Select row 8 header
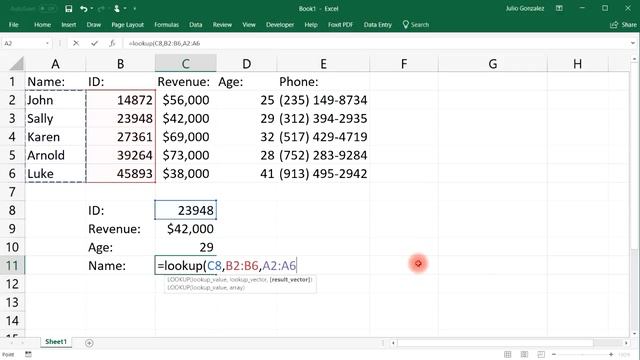 (12, 210)
